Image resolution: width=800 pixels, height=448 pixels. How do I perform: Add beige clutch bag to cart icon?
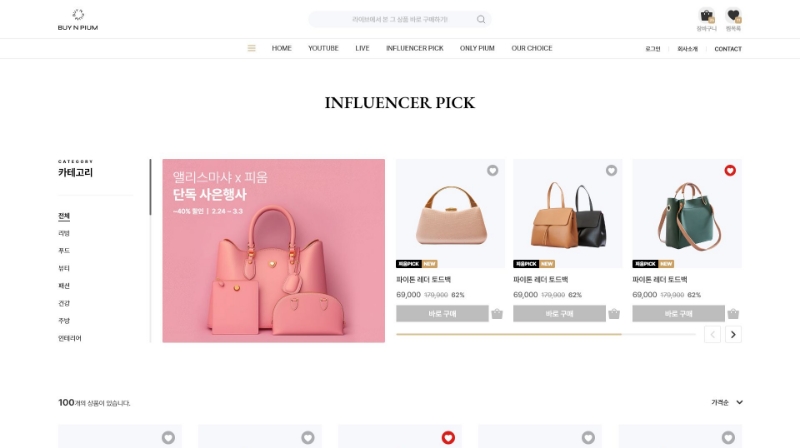(x=497, y=314)
